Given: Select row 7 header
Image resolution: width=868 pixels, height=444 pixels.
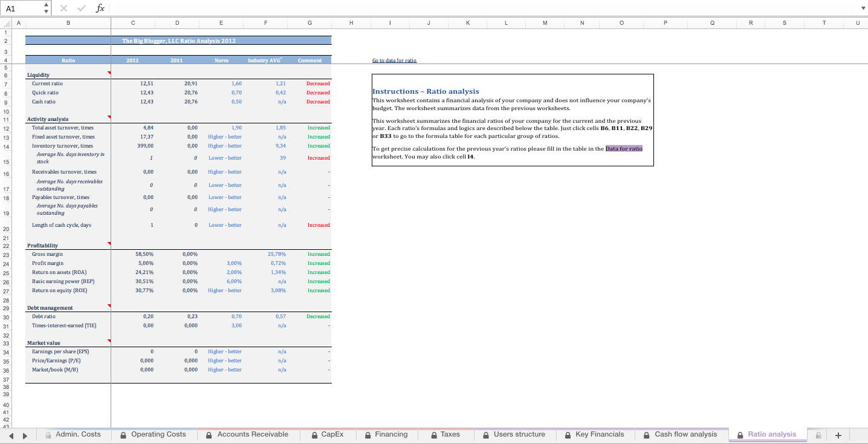Looking at the screenshot, I should pyautogui.click(x=5, y=83).
